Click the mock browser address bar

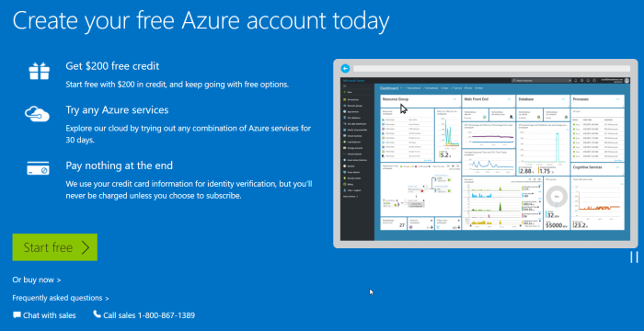[491, 69]
